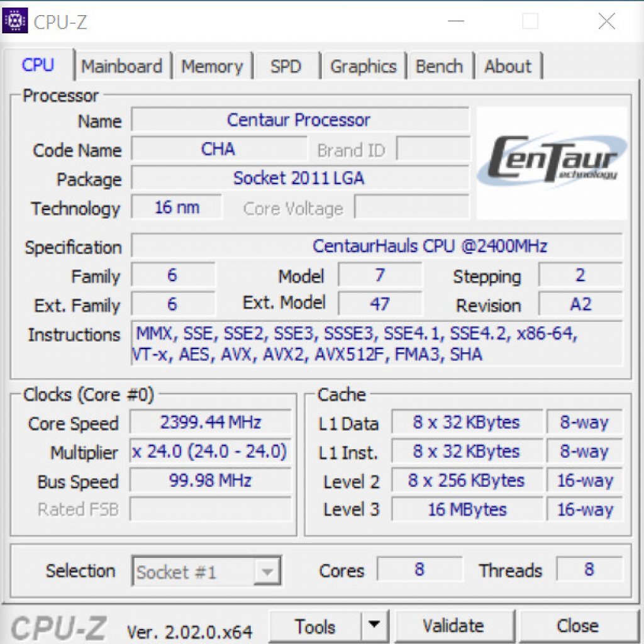Click the Name field 'Centaur Processor'
Viewport: 644px width, 644px height.
(x=300, y=120)
